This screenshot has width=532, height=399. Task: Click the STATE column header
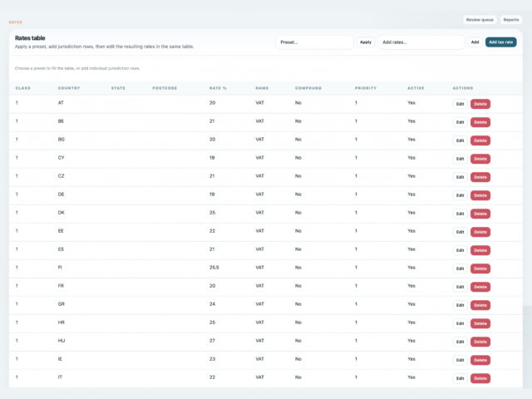click(118, 88)
